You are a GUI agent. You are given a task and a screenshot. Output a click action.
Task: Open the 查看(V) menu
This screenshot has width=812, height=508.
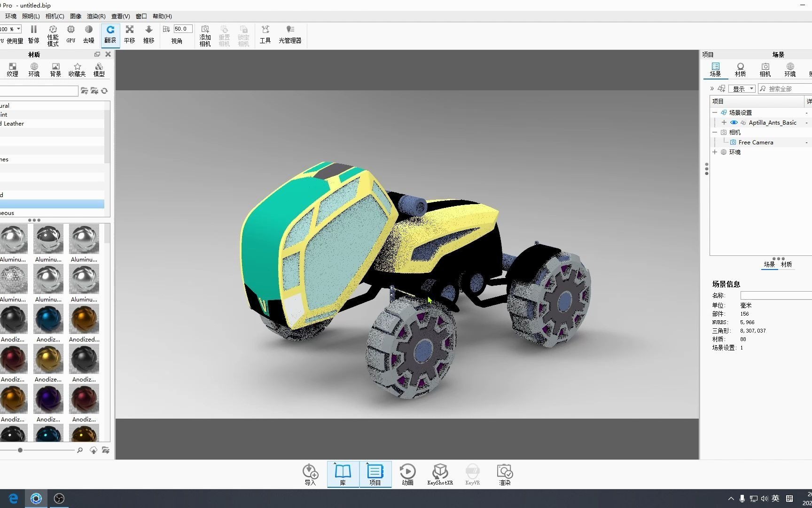(121, 16)
